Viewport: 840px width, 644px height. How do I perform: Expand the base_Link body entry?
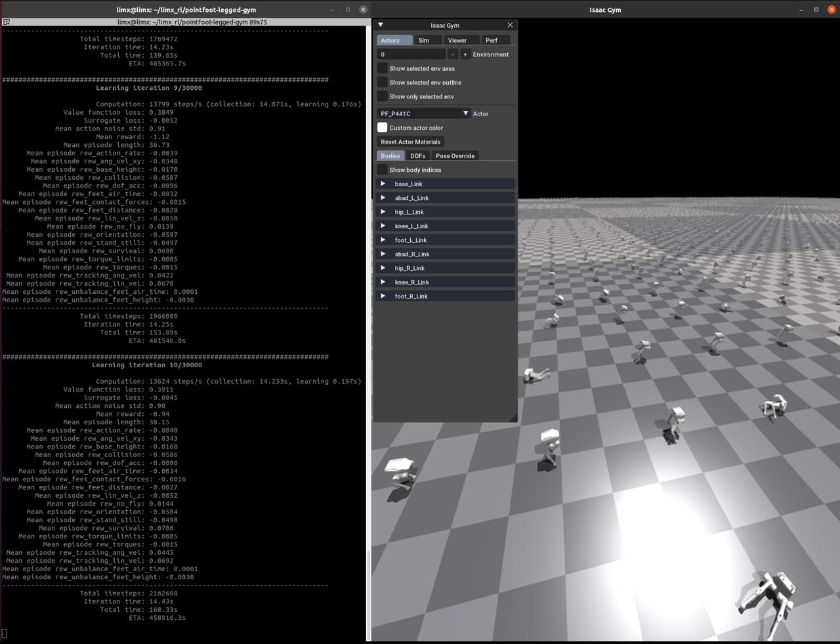(383, 184)
